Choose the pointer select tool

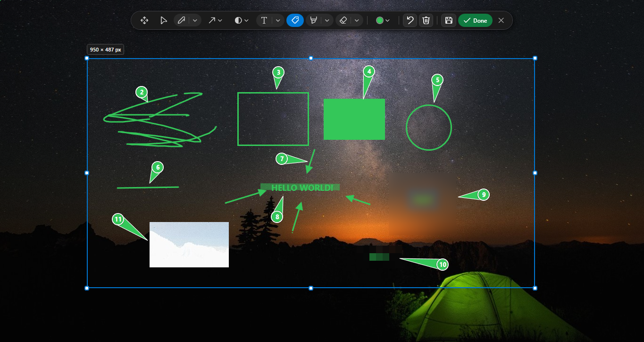coord(163,20)
